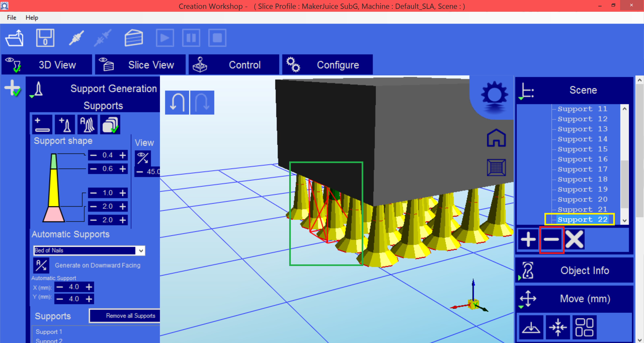Viewport: 644px width, 343px height.
Task: Enable Generate on Downward Facing
Action: (x=41, y=266)
